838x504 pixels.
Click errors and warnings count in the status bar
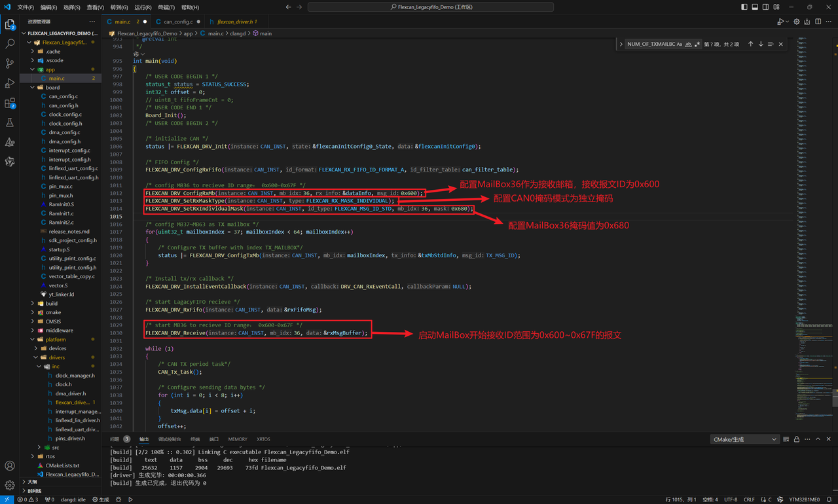(x=27, y=499)
